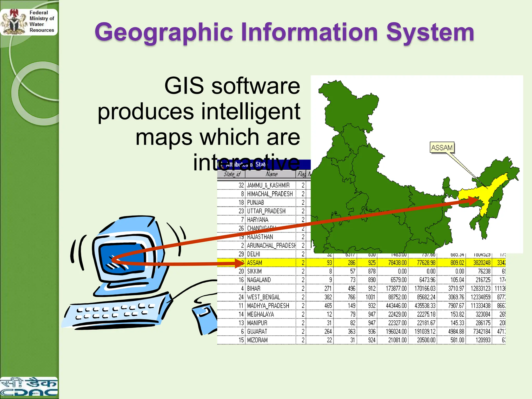Select the HIMACHAL_PRADESH row name
This screenshot has width=532, height=399.
pyautogui.click(x=270, y=194)
